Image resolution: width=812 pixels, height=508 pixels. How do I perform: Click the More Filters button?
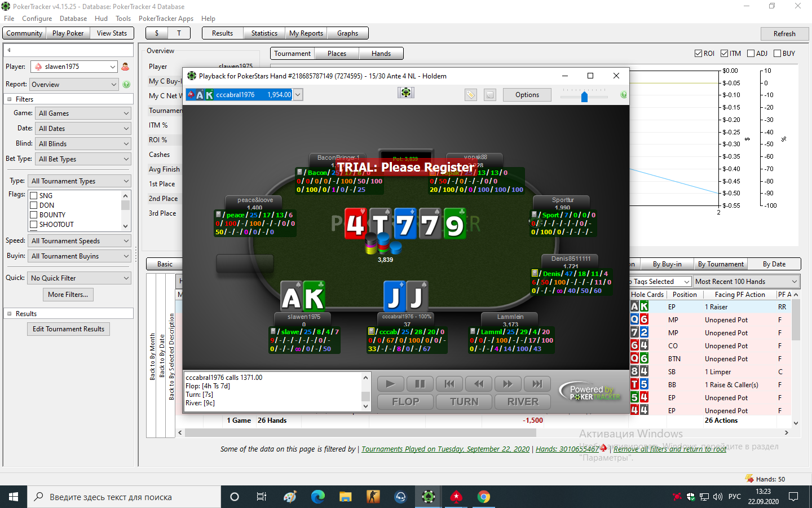[x=68, y=295]
